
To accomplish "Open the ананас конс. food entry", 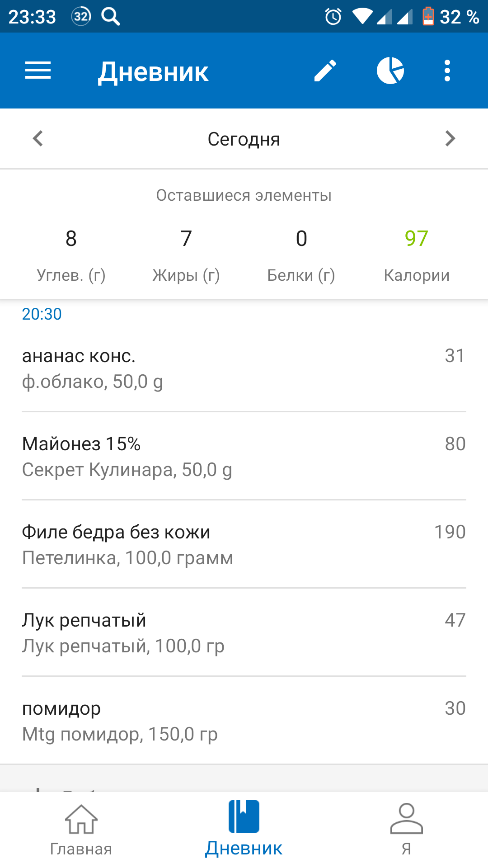I will pos(244,368).
